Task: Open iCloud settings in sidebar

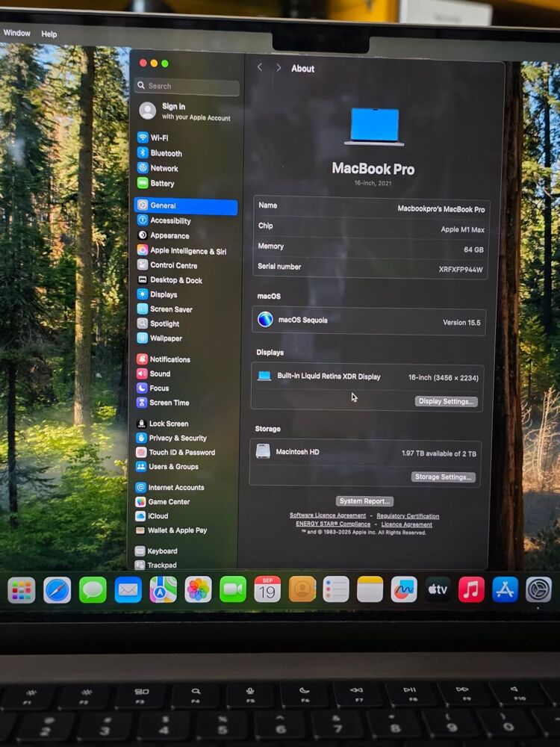Action: pos(152,516)
